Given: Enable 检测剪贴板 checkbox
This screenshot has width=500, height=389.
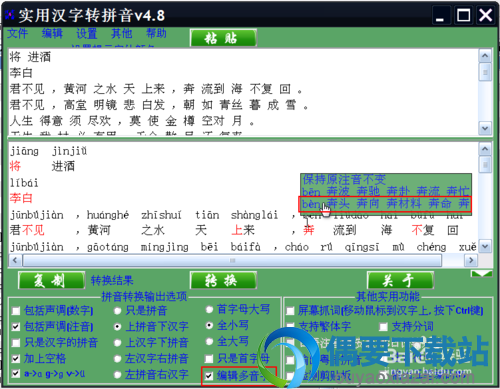Looking at the screenshot, I should 290,376.
